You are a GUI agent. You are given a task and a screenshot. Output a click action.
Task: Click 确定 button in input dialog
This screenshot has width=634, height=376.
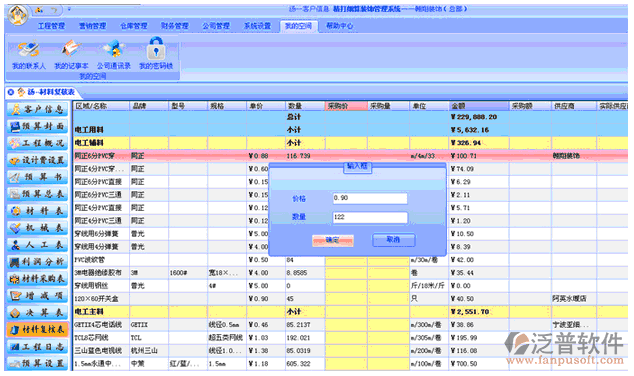click(333, 240)
